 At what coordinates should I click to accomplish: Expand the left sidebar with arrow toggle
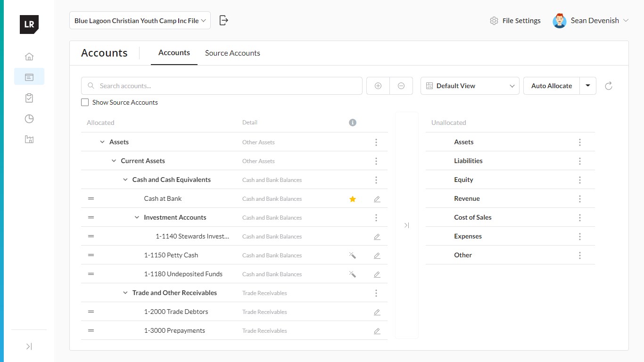click(x=29, y=346)
